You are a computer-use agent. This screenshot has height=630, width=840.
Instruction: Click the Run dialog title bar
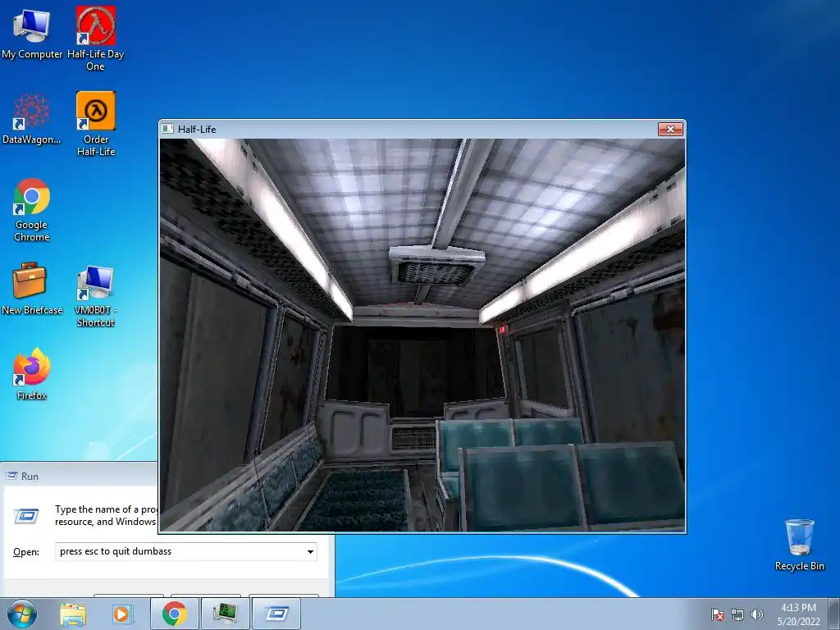(80, 476)
